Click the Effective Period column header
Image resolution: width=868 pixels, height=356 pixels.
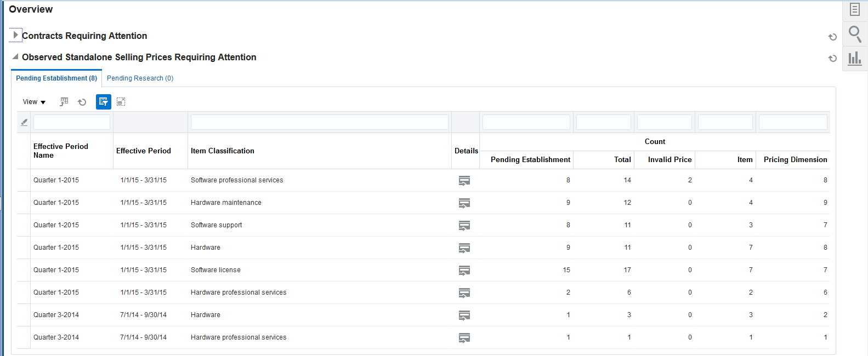144,151
